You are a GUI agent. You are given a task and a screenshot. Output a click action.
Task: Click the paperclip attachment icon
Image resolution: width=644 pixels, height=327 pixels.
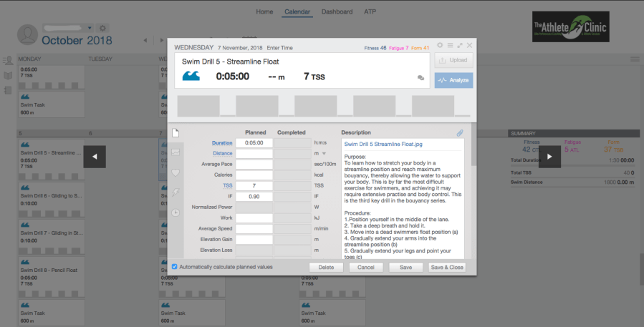(x=459, y=132)
